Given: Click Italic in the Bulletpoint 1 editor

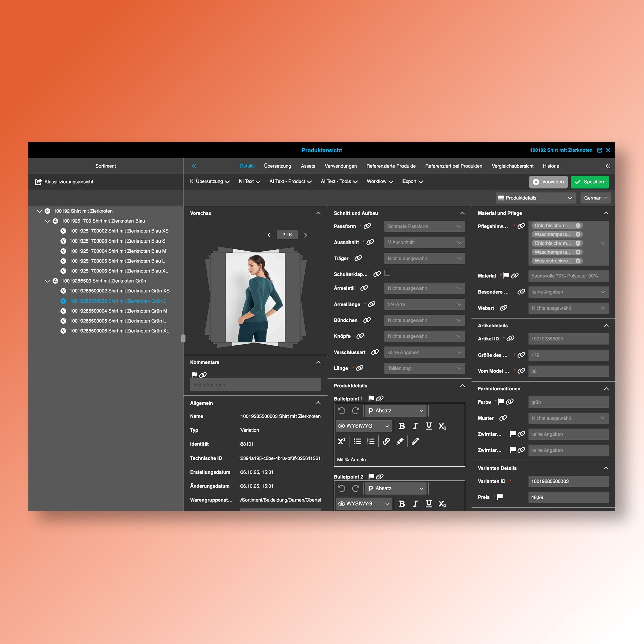Looking at the screenshot, I should pyautogui.click(x=415, y=426).
